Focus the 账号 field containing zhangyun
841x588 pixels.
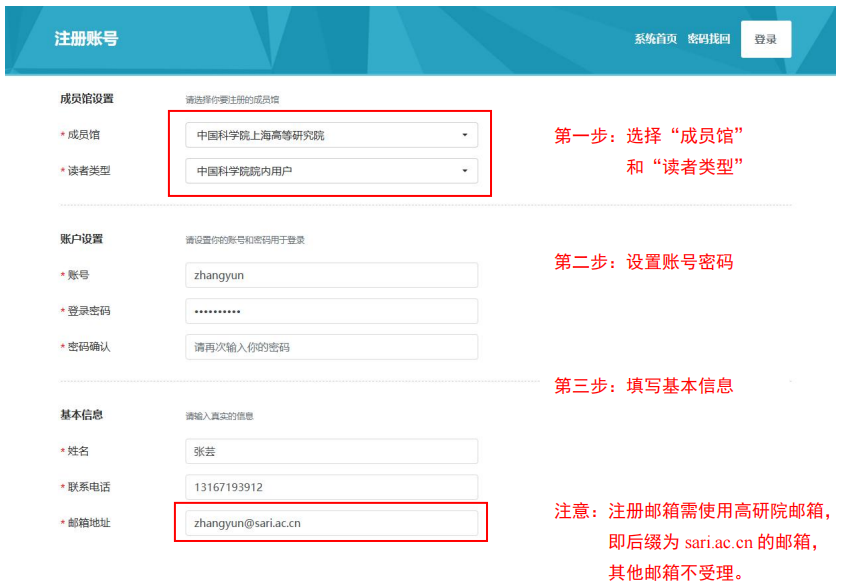coord(331,275)
